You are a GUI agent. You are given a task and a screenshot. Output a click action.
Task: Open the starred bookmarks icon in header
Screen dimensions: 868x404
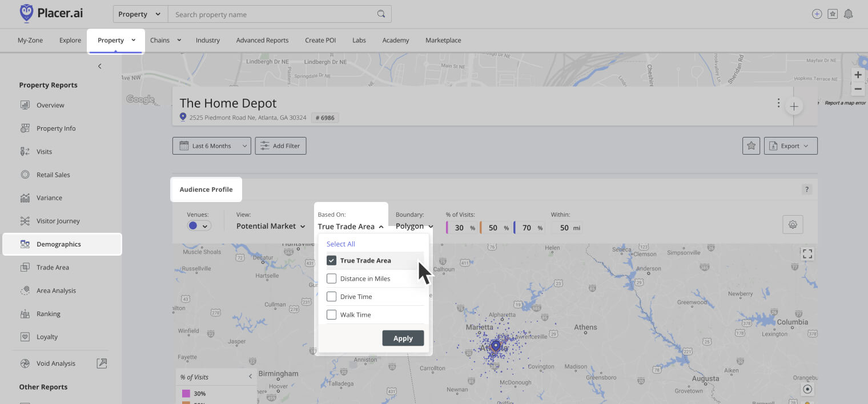[x=833, y=14]
